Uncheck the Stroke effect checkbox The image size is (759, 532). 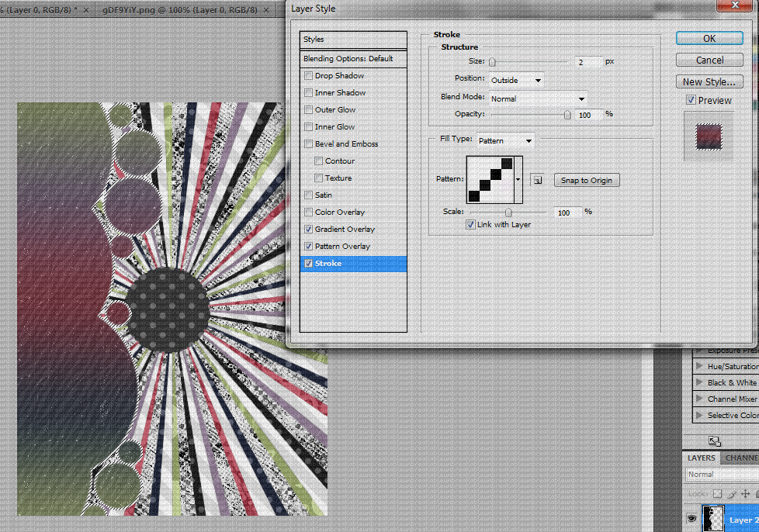(x=308, y=264)
